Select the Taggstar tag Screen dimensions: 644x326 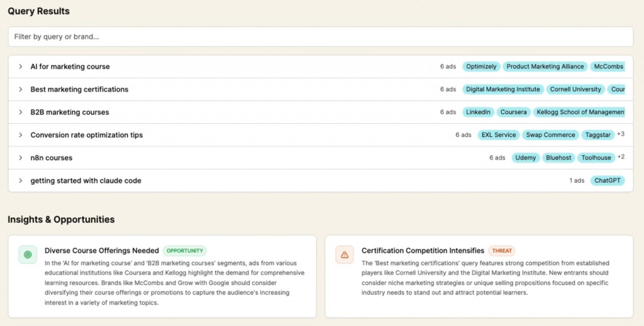tap(597, 135)
